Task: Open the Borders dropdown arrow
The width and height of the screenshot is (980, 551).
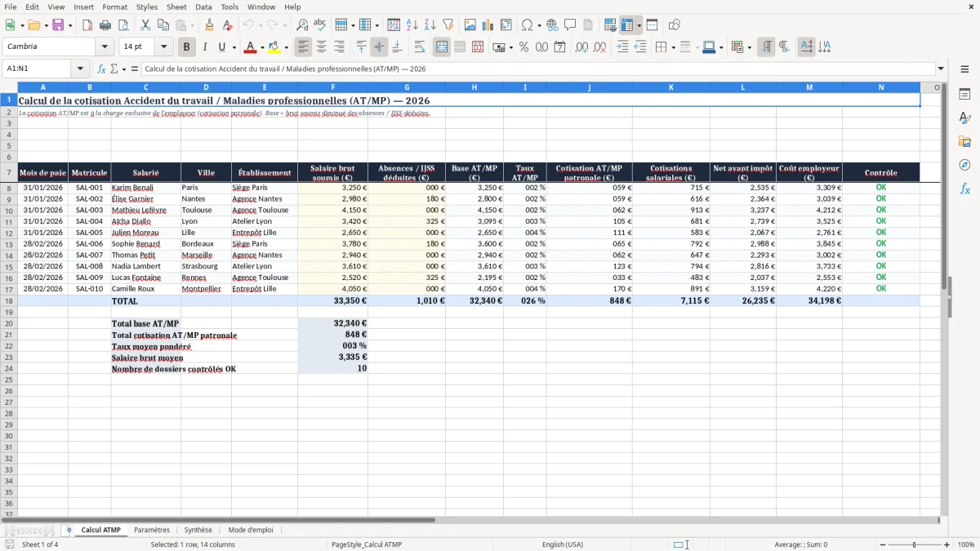Action: tap(673, 47)
